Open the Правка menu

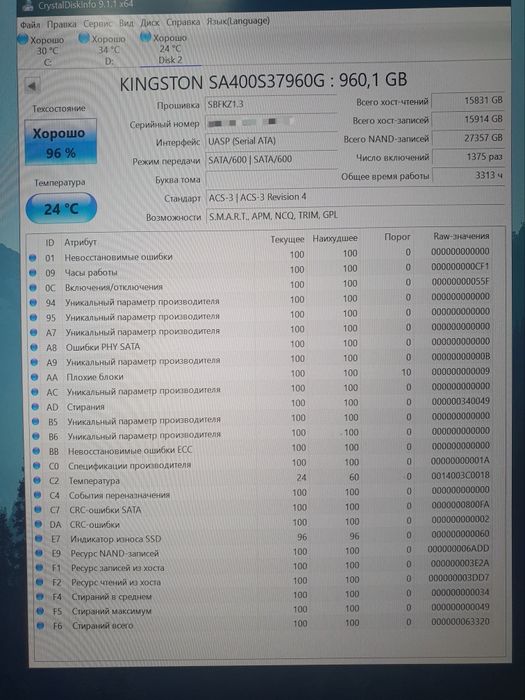[62, 24]
